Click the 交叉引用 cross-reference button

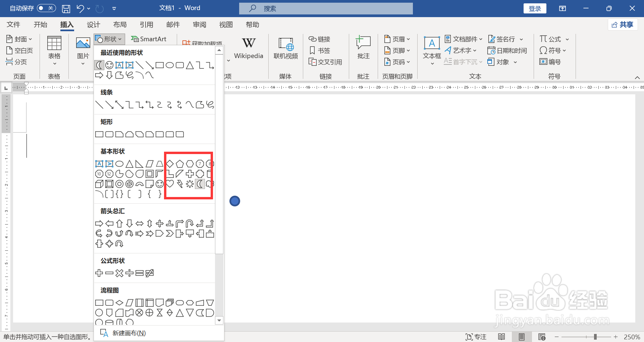coord(325,62)
